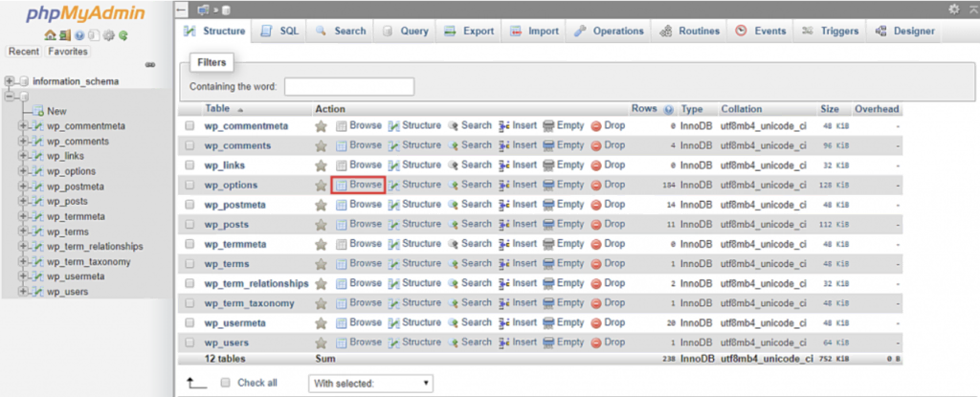Sort by the Size column header

(x=829, y=109)
